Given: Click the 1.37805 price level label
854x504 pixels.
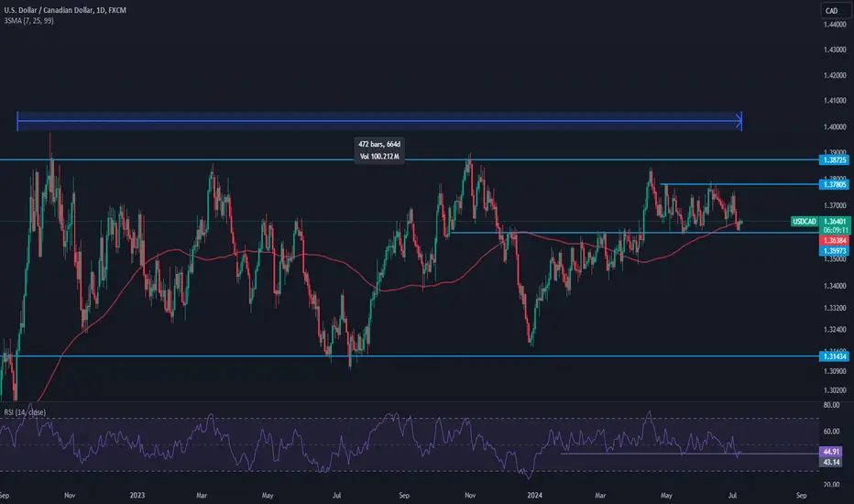Looking at the screenshot, I should tap(835, 185).
